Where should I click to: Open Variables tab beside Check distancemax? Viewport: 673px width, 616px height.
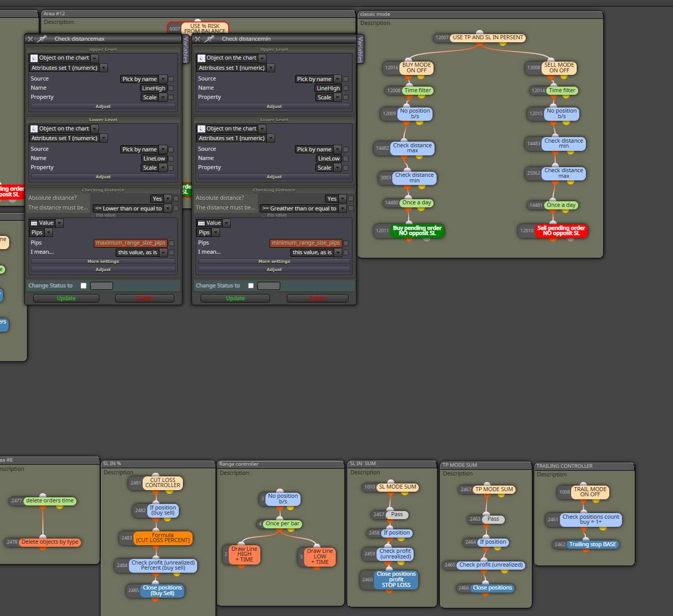(x=185, y=49)
